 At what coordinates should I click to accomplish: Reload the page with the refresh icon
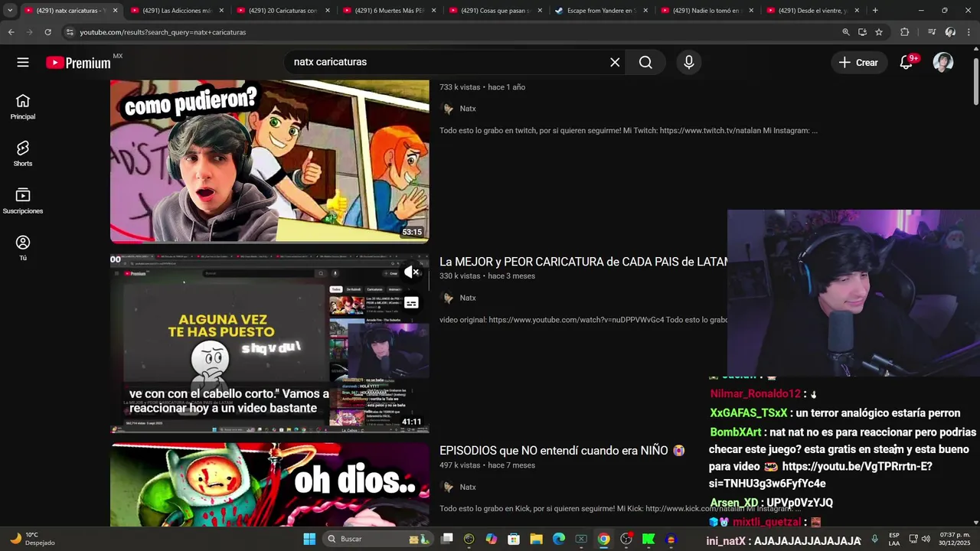click(x=47, y=32)
